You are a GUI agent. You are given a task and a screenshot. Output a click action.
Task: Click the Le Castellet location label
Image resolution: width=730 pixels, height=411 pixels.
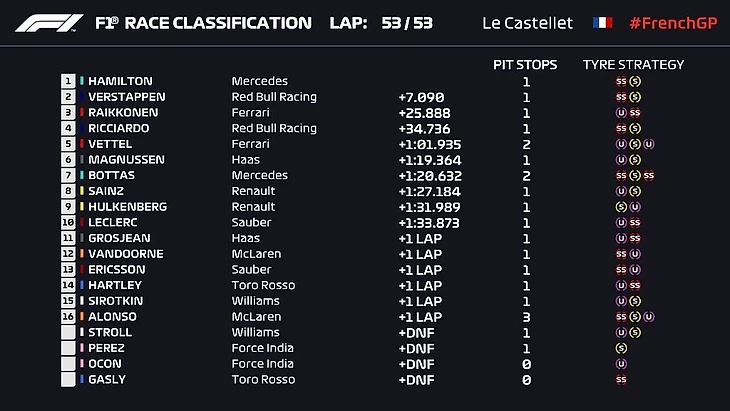529,22
